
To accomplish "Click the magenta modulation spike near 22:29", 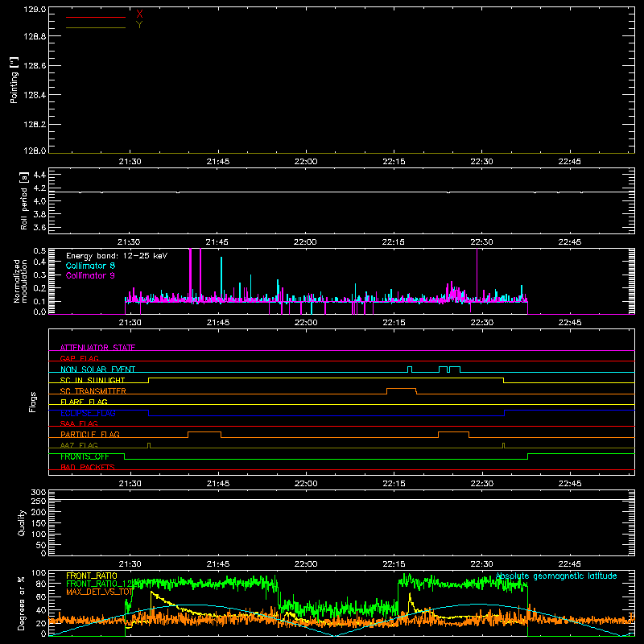I will pyautogui.click(x=477, y=275).
